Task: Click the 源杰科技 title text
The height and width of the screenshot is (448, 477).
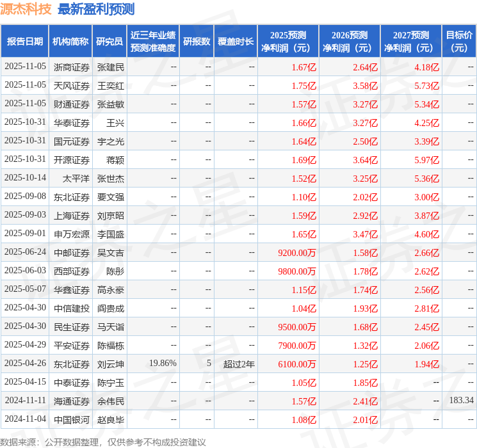Action: click(x=26, y=9)
